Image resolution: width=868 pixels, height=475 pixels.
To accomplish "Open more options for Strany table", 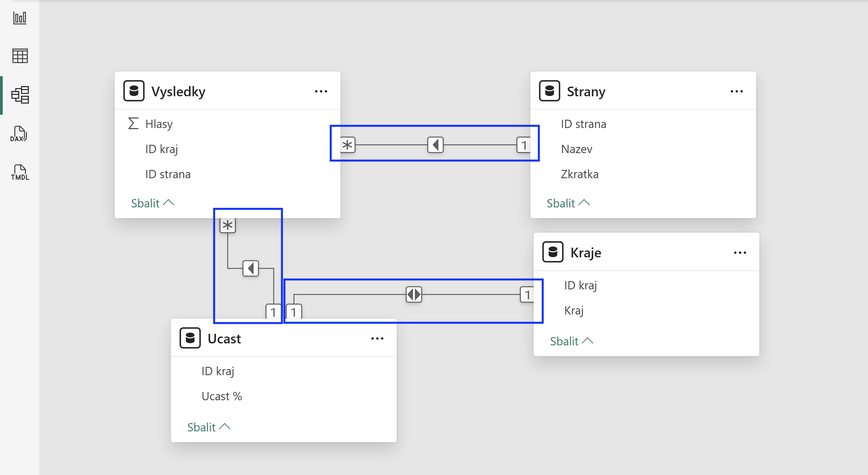I will click(x=737, y=91).
